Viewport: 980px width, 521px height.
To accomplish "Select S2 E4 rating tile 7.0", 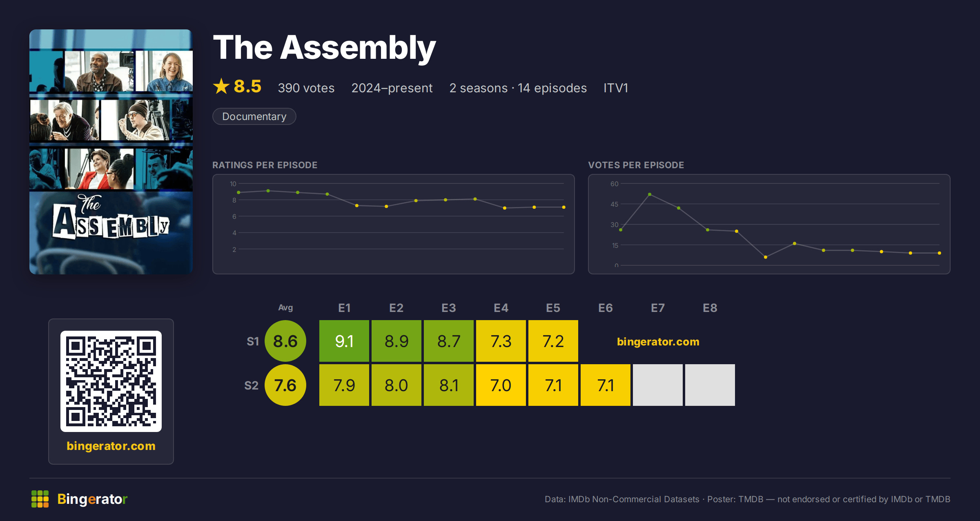I will 501,385.
